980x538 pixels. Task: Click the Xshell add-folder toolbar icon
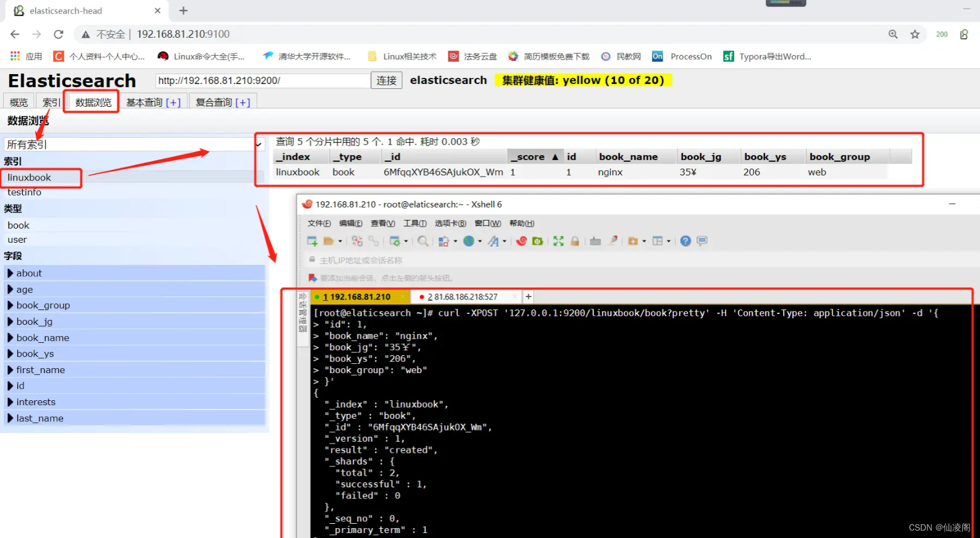click(632, 241)
